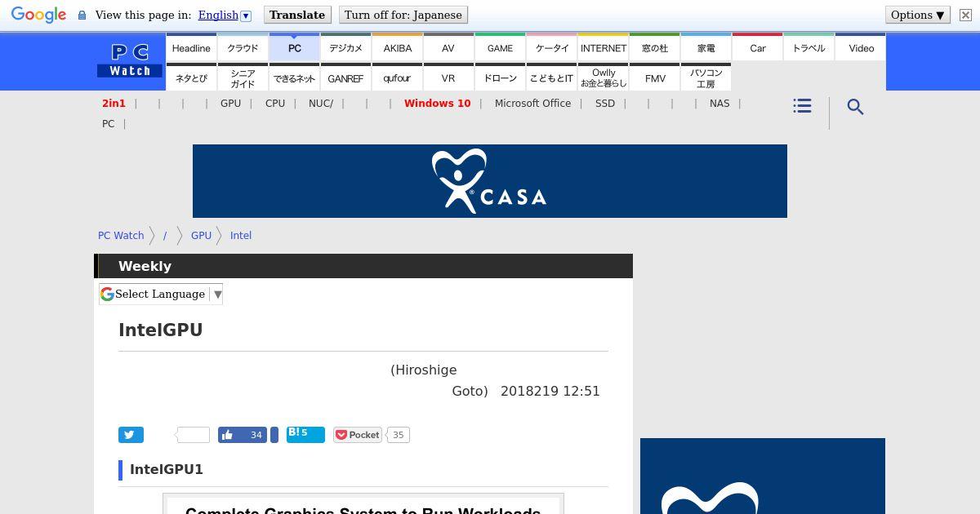Open the Video tab
The image size is (980, 514).
pyautogui.click(x=861, y=47)
